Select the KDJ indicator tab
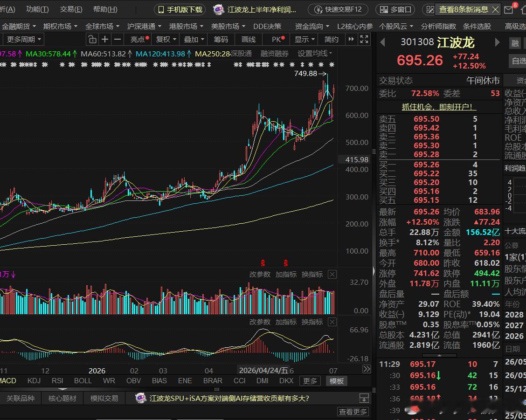The image size is (526, 420). click(x=34, y=381)
